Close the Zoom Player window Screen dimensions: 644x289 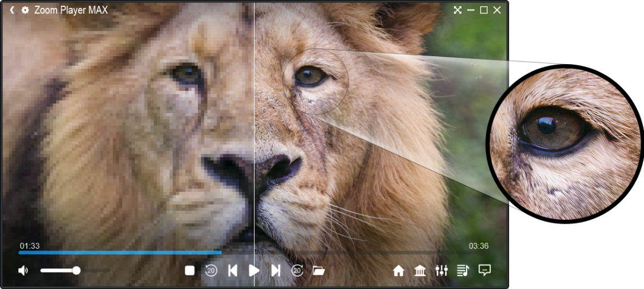coord(497,10)
